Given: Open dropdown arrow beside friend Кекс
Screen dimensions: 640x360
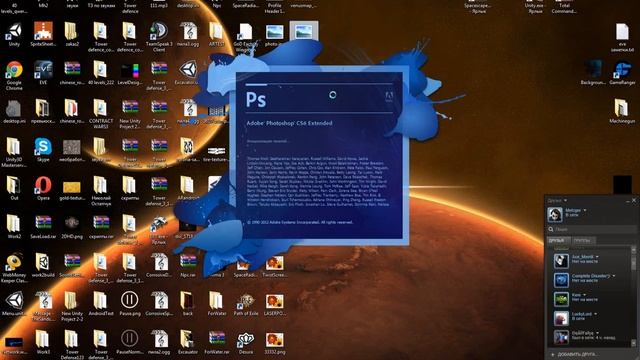Looking at the screenshot, I should click(x=584, y=295).
